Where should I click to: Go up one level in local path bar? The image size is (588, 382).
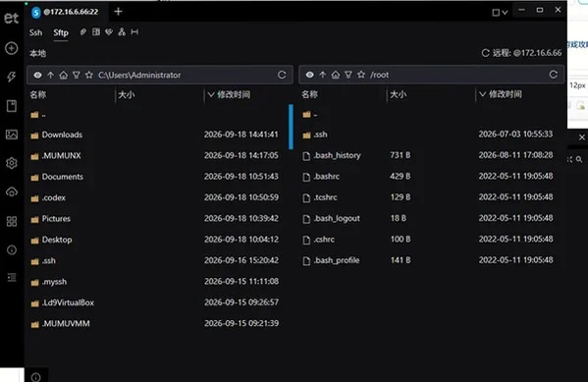pos(51,75)
